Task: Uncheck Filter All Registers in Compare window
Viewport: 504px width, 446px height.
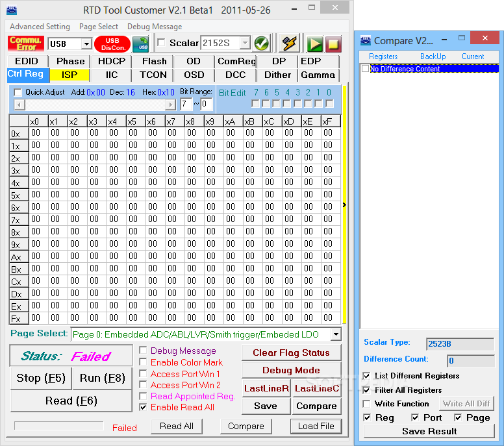Action: [x=366, y=390]
